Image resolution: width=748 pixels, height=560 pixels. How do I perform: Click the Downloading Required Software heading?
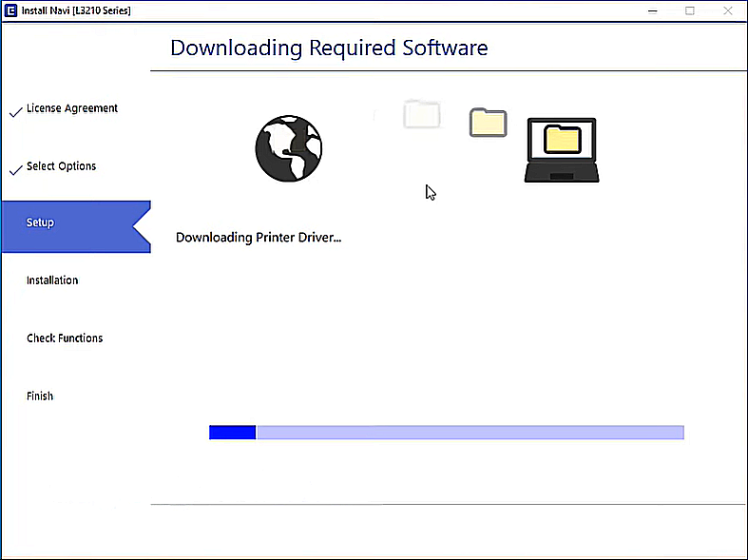[x=329, y=48]
